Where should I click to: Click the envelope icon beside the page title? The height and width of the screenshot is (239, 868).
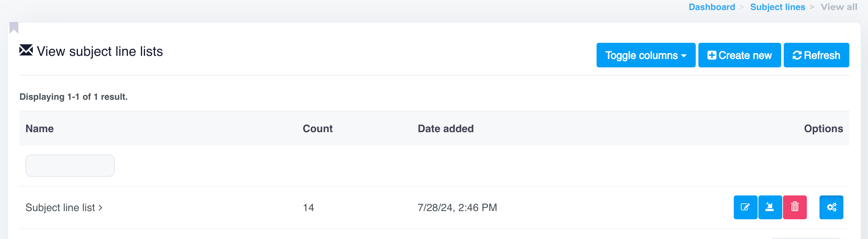tap(26, 50)
